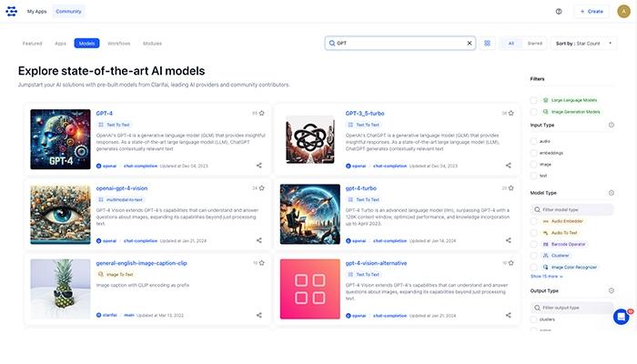This screenshot has height=364, width=637.
Task: Open the gpt-4-vision-alternative model link
Action: coord(376,263)
